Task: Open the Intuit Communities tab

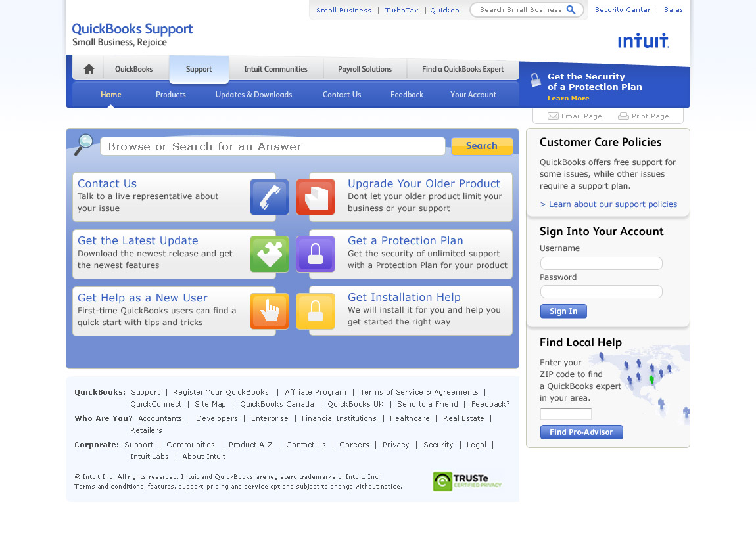Action: (275, 70)
